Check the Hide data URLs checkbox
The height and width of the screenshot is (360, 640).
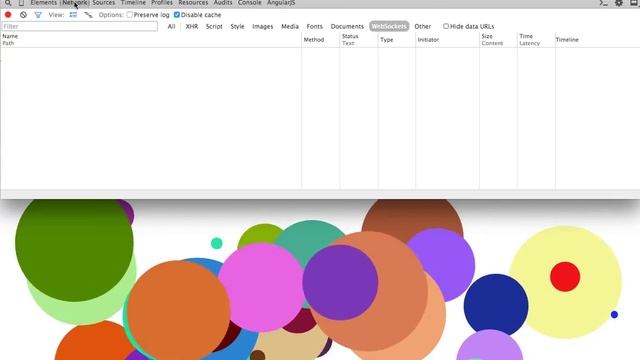pyautogui.click(x=446, y=26)
